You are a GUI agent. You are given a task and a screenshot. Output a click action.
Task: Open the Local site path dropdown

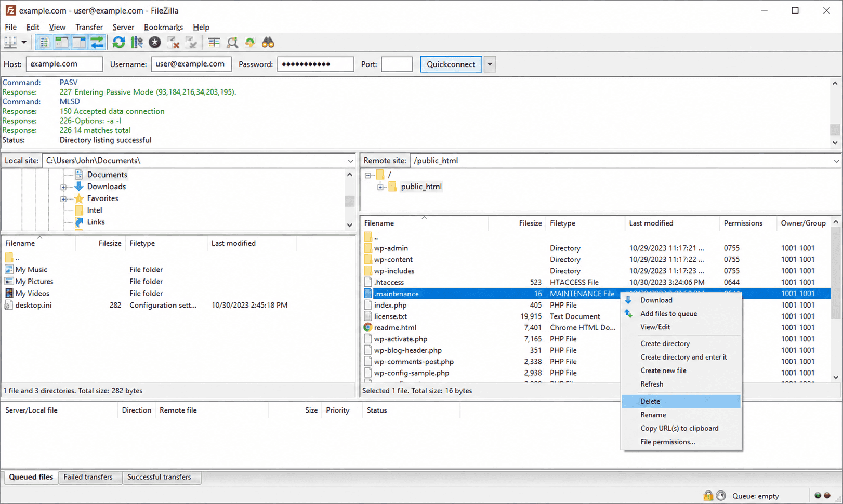(x=350, y=161)
